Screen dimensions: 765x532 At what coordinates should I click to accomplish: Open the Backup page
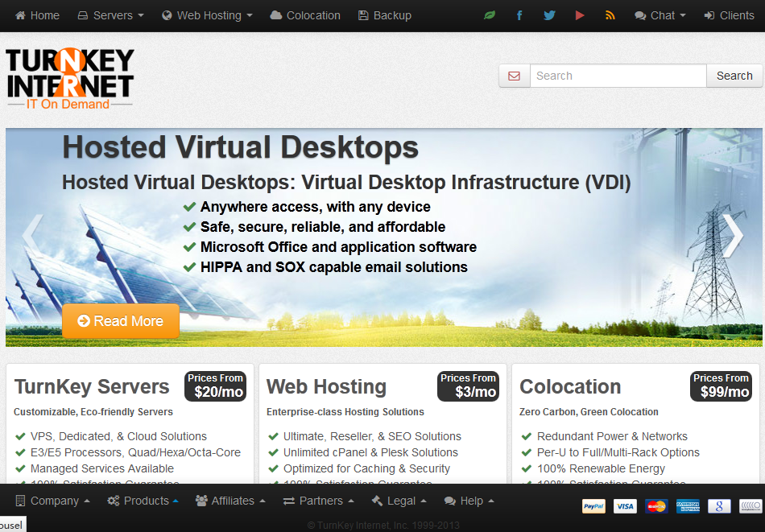pyautogui.click(x=385, y=15)
